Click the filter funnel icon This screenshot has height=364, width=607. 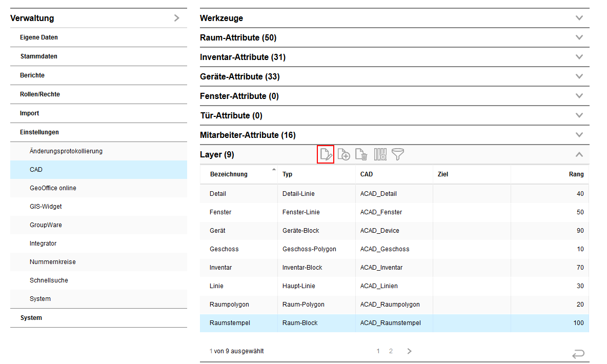[x=398, y=154]
